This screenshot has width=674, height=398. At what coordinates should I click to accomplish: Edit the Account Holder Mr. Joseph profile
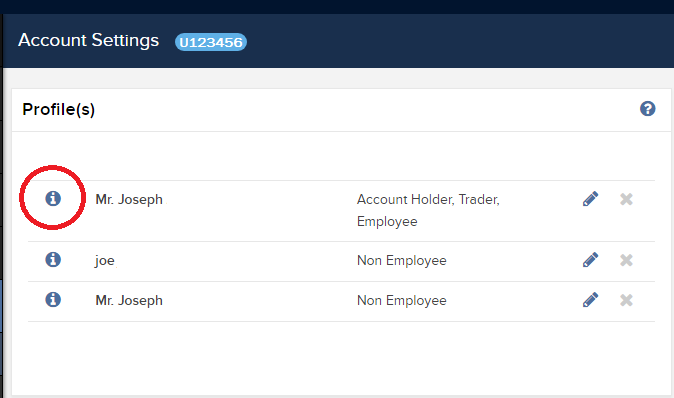pyautogui.click(x=591, y=199)
